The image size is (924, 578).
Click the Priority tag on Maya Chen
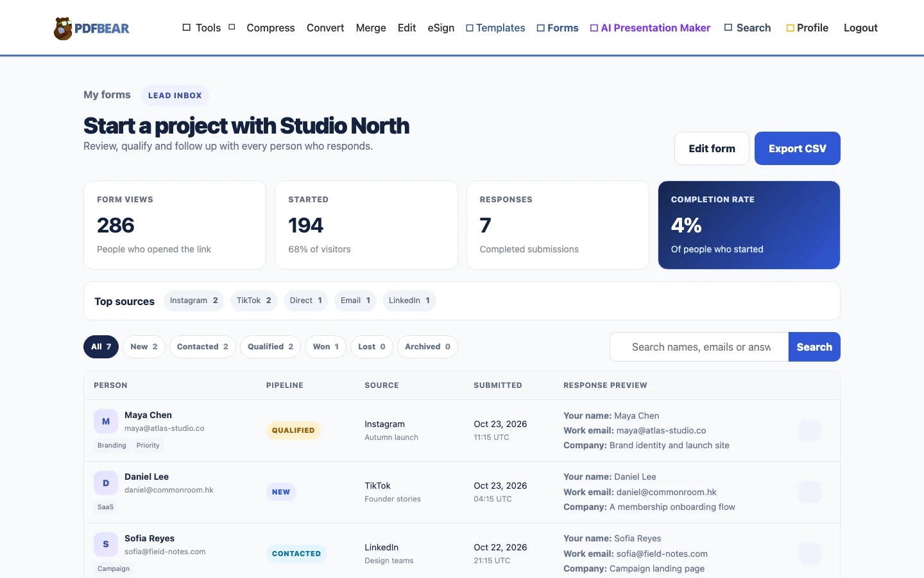pyautogui.click(x=148, y=445)
